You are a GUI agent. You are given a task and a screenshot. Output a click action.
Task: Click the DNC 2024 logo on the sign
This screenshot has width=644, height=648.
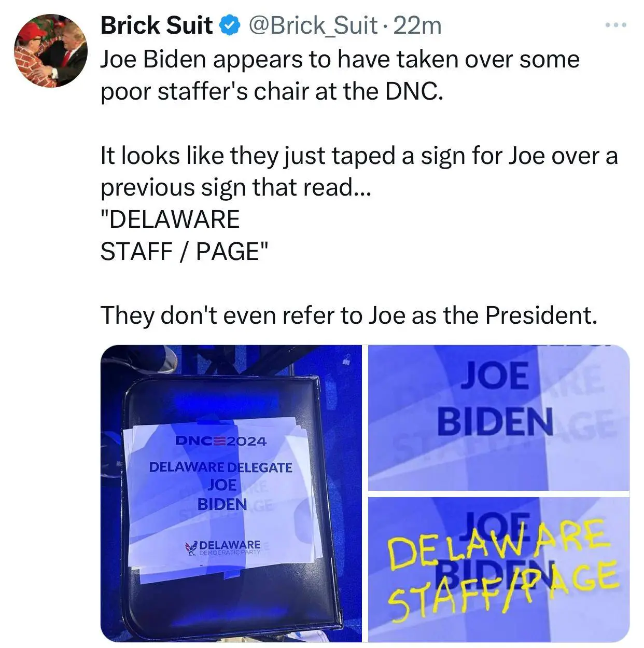click(x=221, y=441)
